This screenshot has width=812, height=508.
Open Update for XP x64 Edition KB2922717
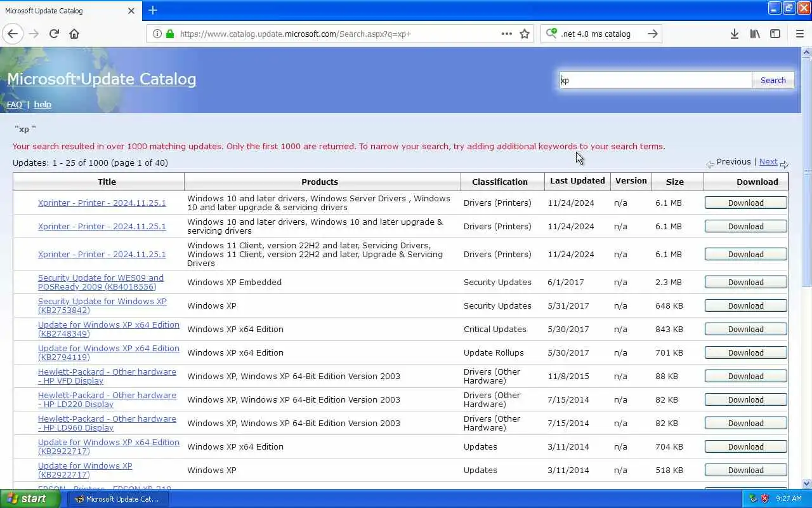[x=108, y=446]
